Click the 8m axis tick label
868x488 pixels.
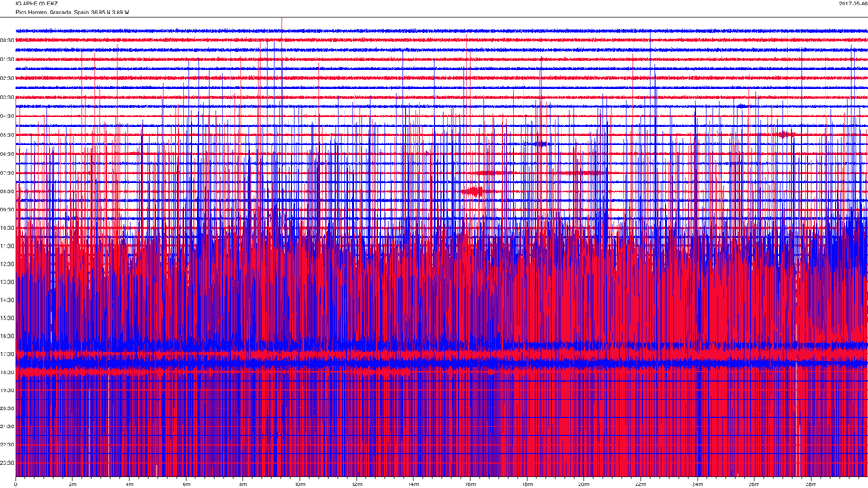coord(243,484)
